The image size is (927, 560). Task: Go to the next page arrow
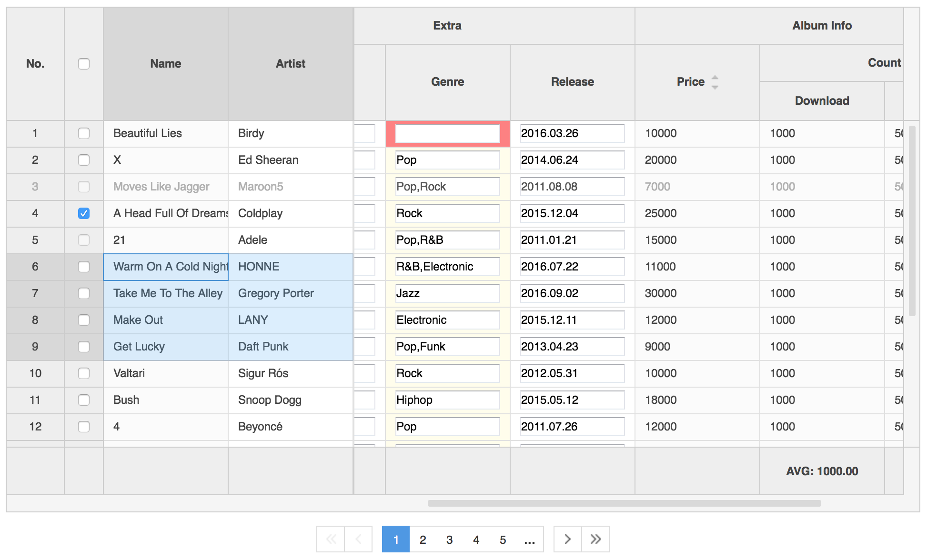(x=567, y=539)
